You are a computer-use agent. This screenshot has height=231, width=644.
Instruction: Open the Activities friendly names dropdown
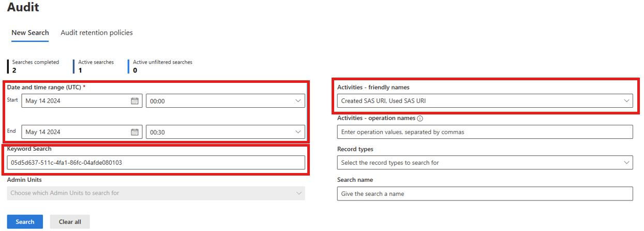pos(484,100)
